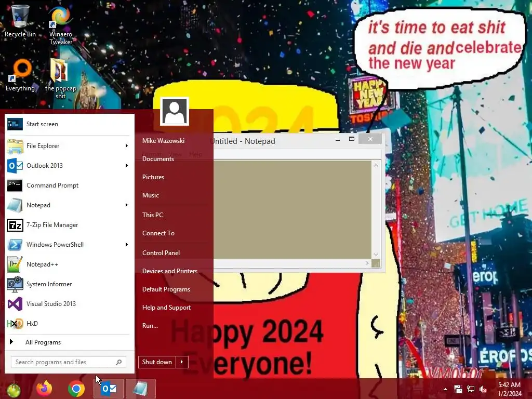
Task: Click the Notepad text editing area
Action: tap(292, 209)
